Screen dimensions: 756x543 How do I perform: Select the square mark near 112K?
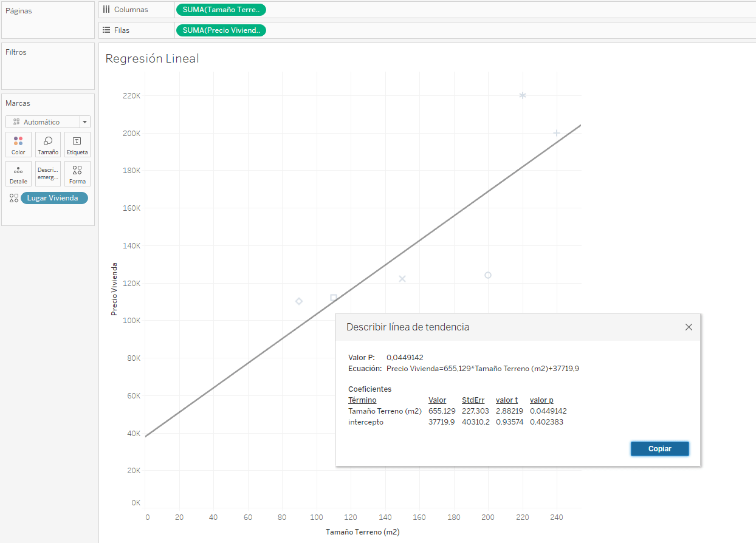click(x=334, y=298)
